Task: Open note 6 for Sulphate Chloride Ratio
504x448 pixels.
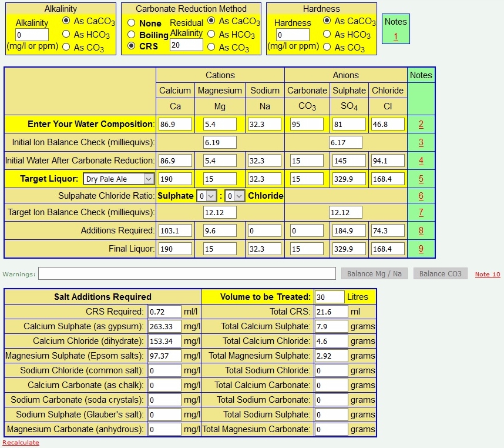Action: coord(421,196)
